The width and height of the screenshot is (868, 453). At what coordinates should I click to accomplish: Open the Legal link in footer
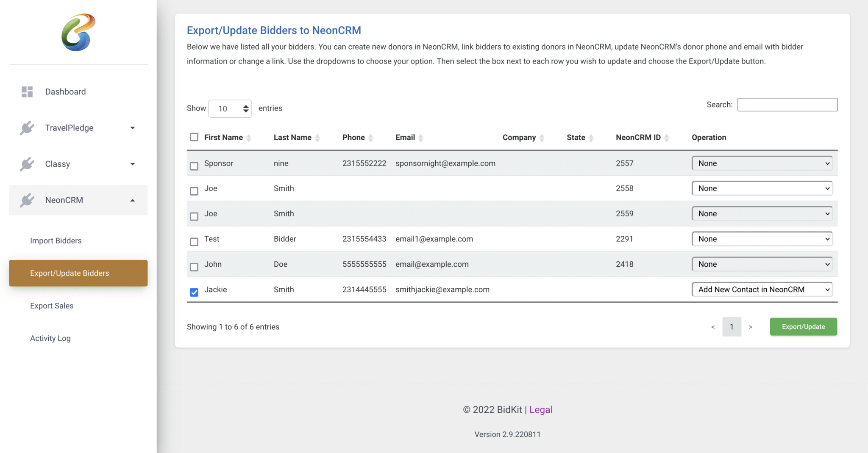[541, 410]
